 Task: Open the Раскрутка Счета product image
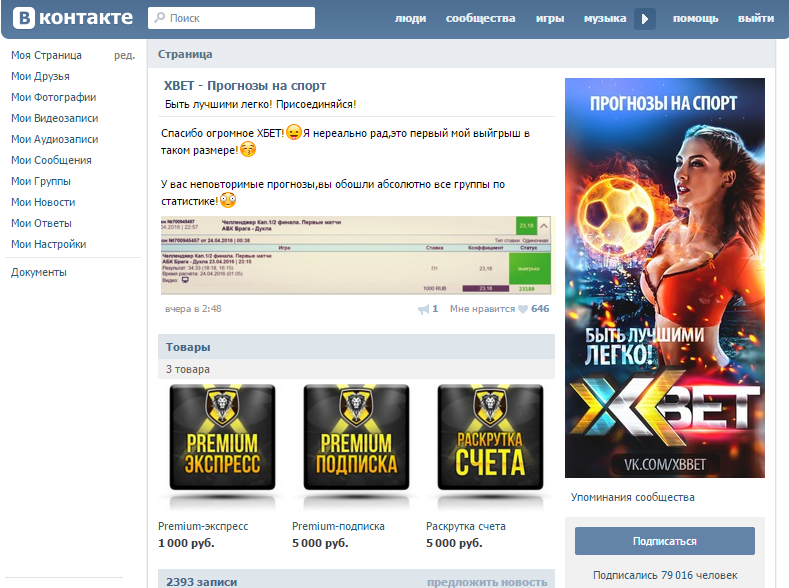490,437
